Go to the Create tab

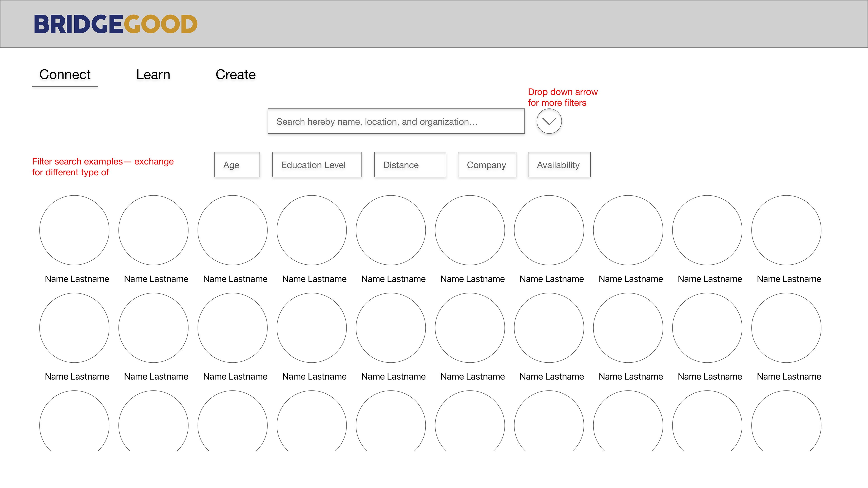(236, 74)
